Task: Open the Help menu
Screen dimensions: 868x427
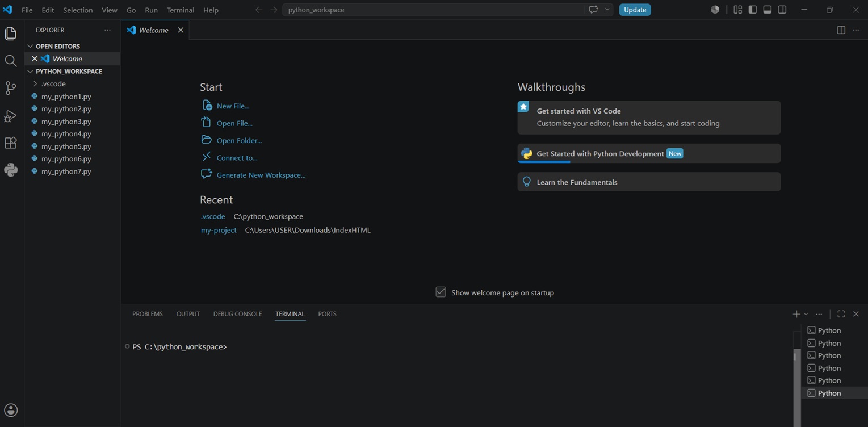Action: [211, 10]
